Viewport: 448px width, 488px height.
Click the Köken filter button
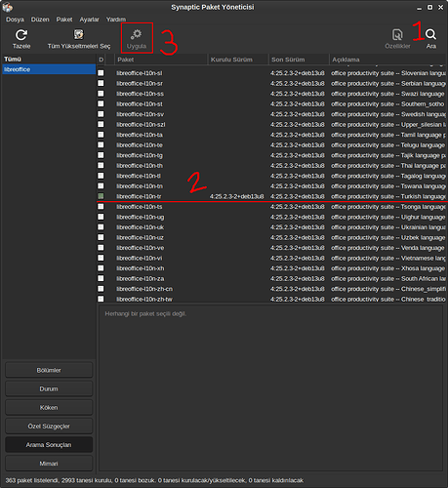(49, 407)
